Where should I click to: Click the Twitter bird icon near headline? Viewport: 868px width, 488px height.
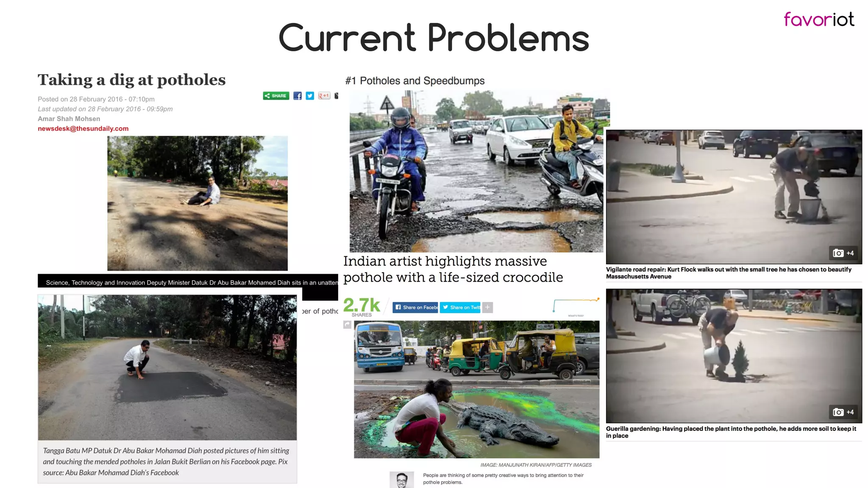click(x=310, y=96)
